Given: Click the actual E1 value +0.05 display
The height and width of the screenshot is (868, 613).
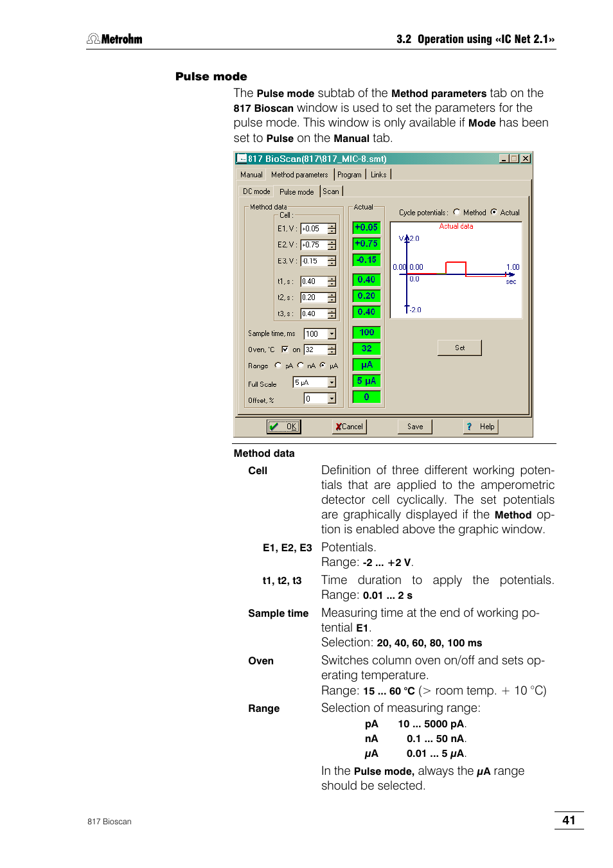Looking at the screenshot, I should (366, 227).
